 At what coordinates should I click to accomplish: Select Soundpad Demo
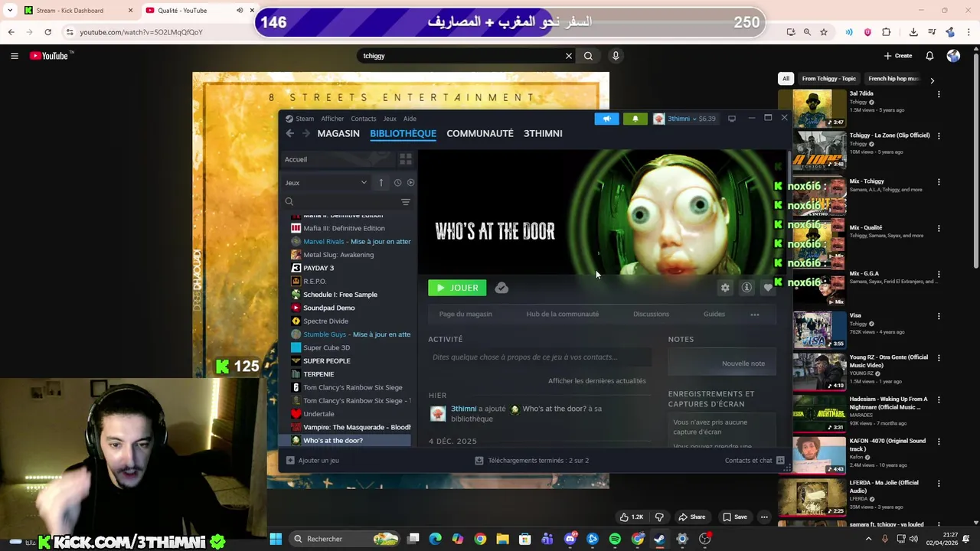328,308
